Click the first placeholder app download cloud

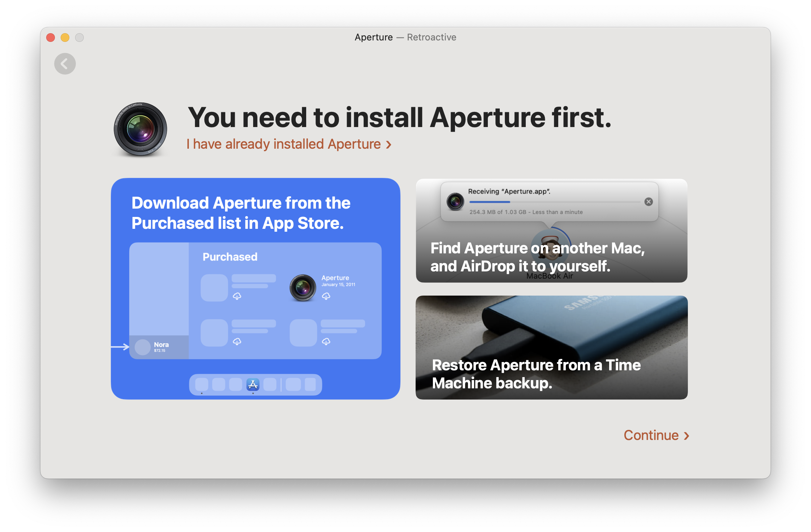(237, 296)
